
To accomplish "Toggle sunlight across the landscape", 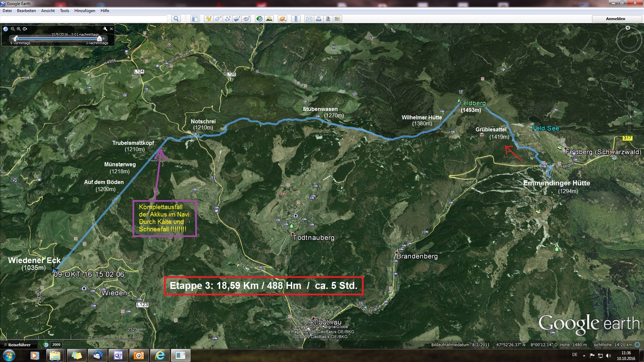I will [269, 19].
